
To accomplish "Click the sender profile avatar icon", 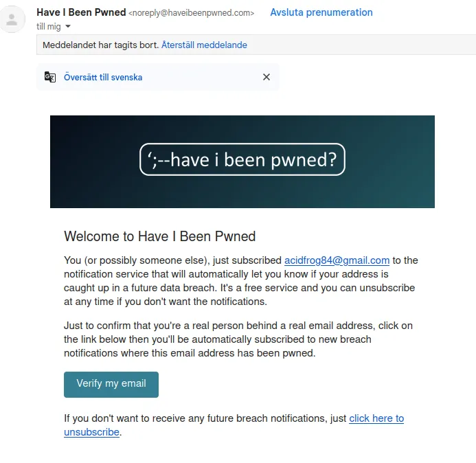I will pyautogui.click(x=12, y=19).
